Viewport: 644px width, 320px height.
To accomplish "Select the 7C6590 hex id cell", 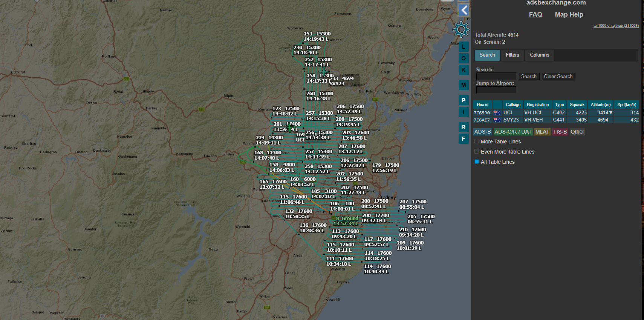I will (x=482, y=113).
